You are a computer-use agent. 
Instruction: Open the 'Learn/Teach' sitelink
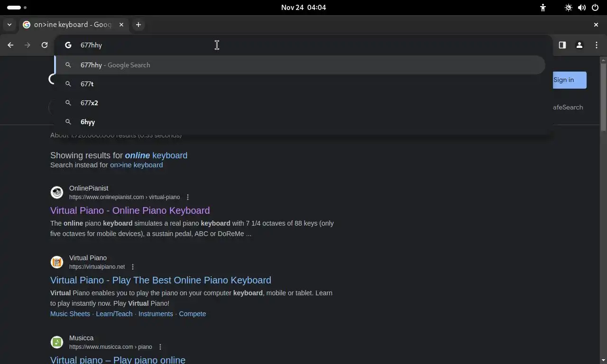[114, 314]
